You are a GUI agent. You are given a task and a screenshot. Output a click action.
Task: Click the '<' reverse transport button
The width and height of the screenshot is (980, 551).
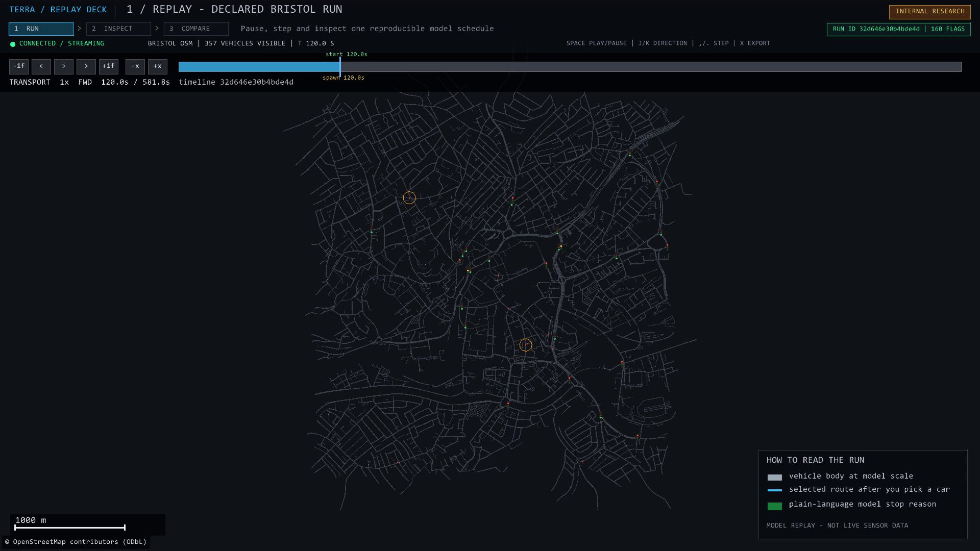(41, 66)
